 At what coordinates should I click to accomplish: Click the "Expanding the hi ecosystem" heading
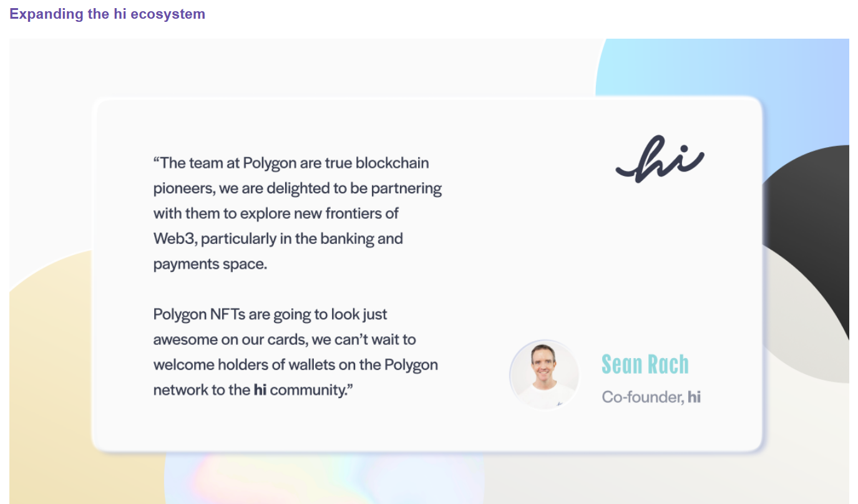pyautogui.click(x=107, y=14)
